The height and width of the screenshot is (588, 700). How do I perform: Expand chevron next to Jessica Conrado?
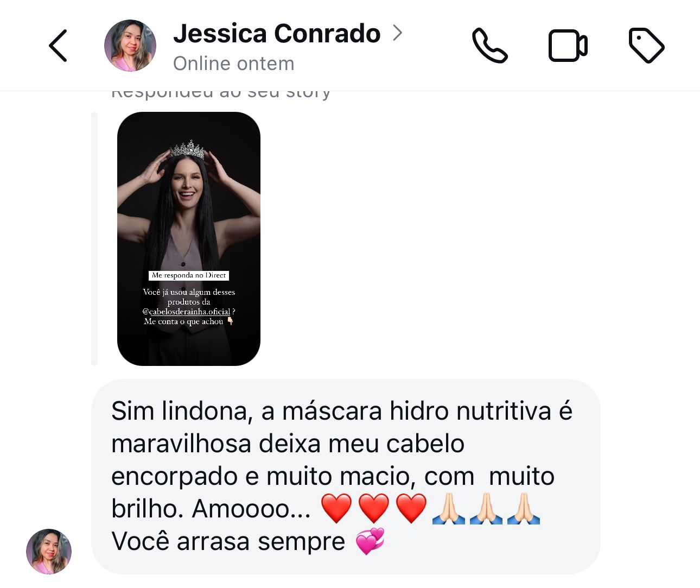tap(398, 33)
